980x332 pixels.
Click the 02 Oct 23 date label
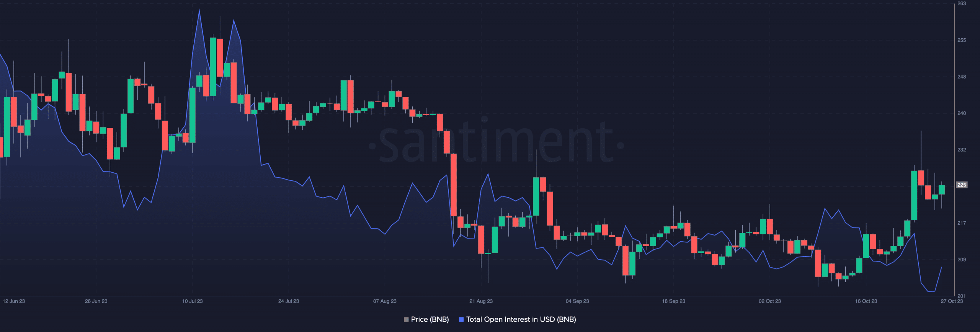click(770, 301)
